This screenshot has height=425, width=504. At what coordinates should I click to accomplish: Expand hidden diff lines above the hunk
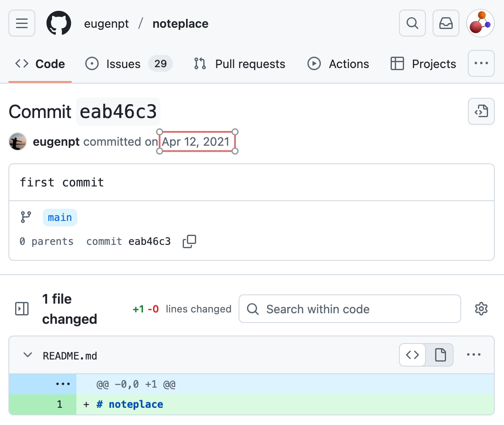coord(62,383)
